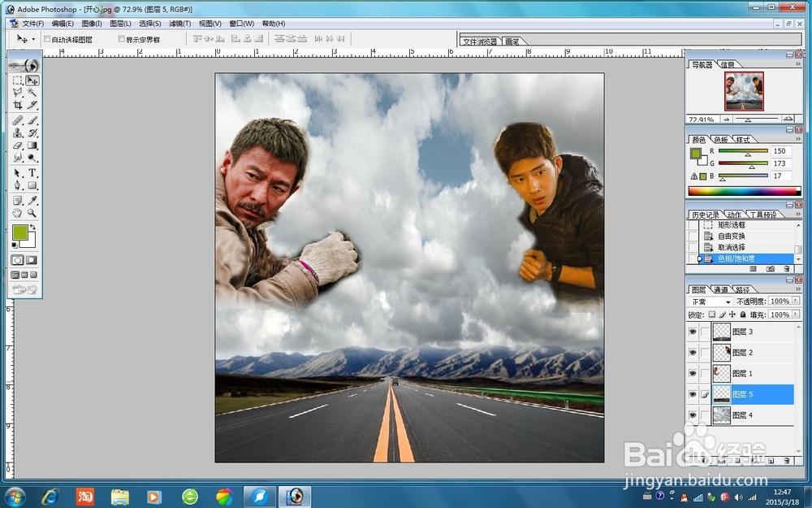The image size is (812, 508).
Task: Select the Eraser tool
Action: (x=18, y=145)
